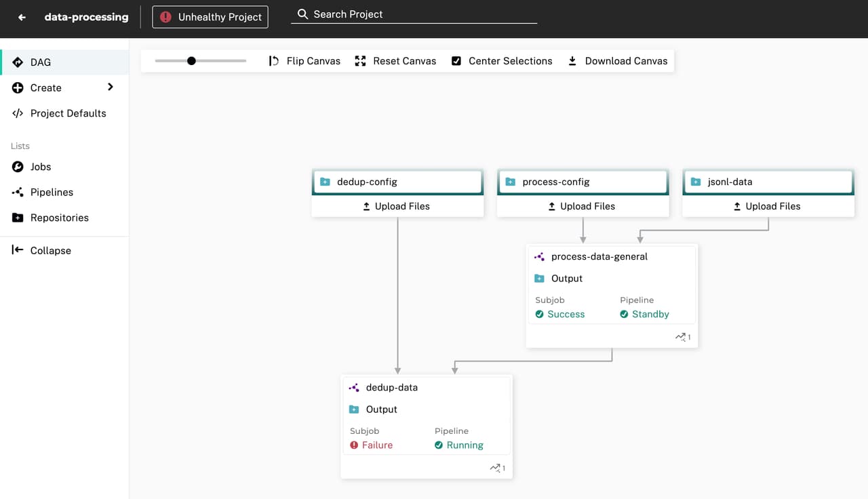
Task: Click the red Failure status icon
Action: [x=354, y=445]
